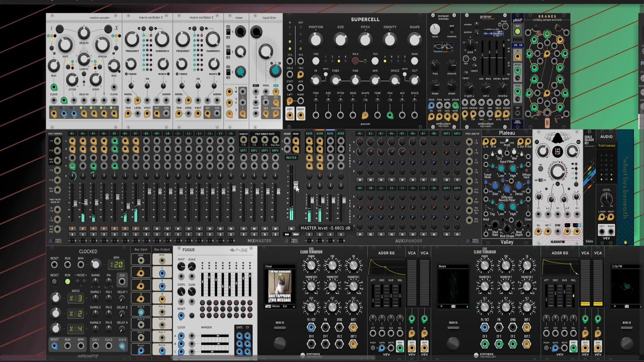644x362 pixels.
Task: Click the DEJA VU knob on random sampler
Action: click(x=84, y=32)
